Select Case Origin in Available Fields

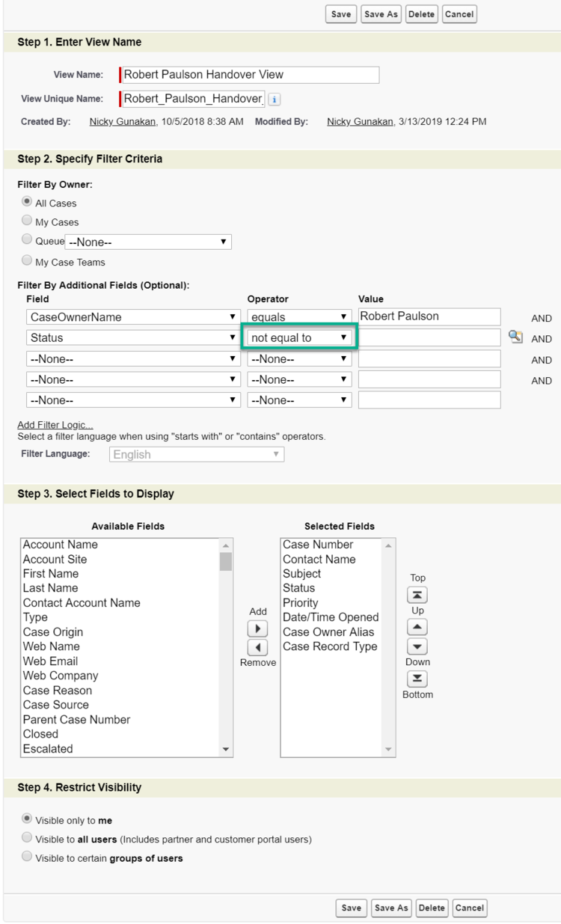(53, 632)
